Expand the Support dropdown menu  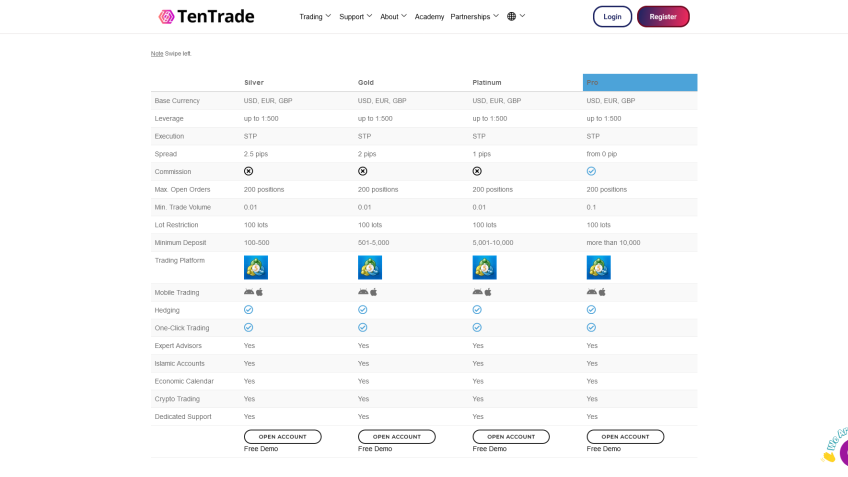pyautogui.click(x=355, y=16)
